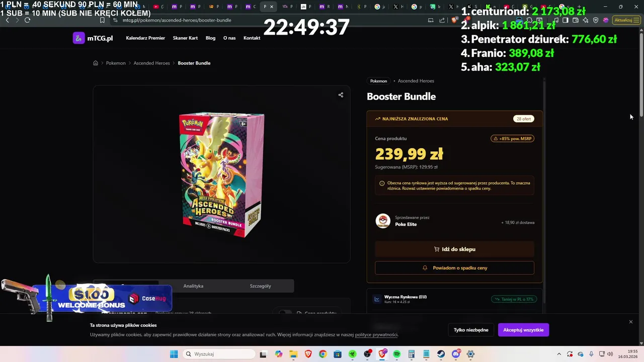The height and width of the screenshot is (362, 644).
Task: Open the browser hamburger menu
Action: [x=636, y=20]
